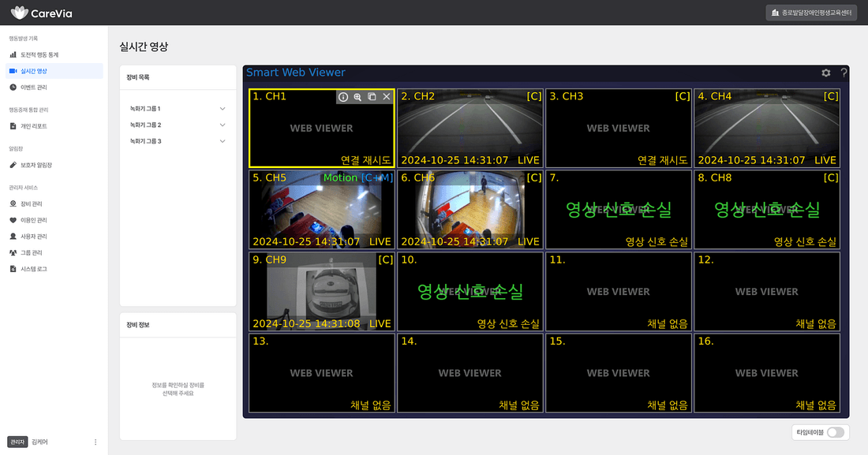
Task: Click CH1 copy/duplicate window icon
Action: pyautogui.click(x=372, y=97)
